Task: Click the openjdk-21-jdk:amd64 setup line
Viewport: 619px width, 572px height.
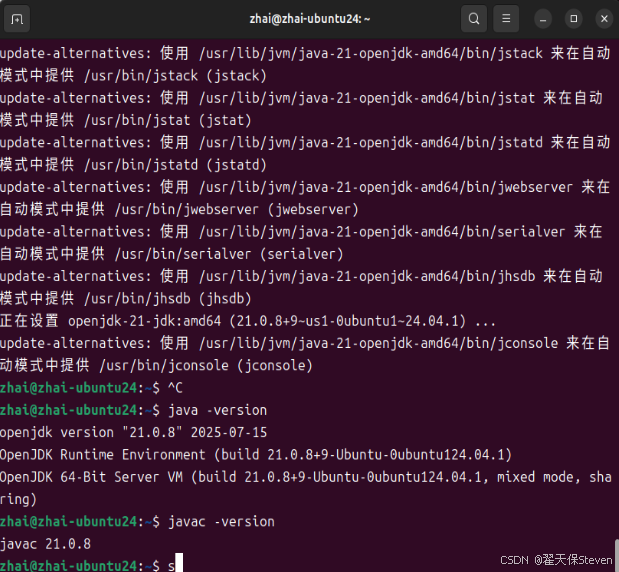Action: coord(248,321)
